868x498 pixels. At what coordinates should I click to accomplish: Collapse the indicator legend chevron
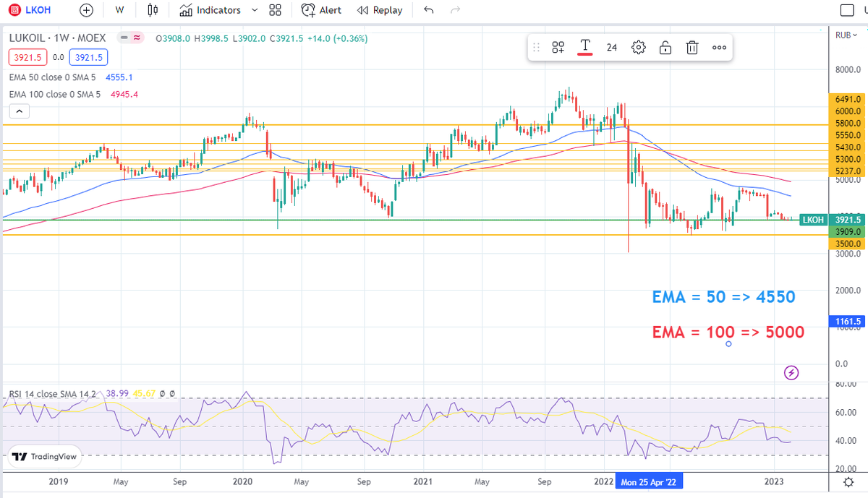pyautogui.click(x=19, y=111)
